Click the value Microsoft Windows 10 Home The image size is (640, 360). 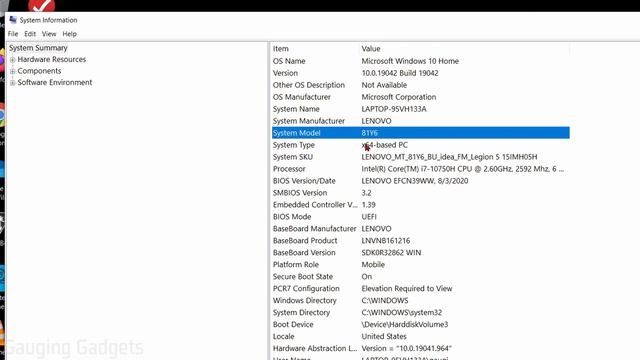pos(410,61)
